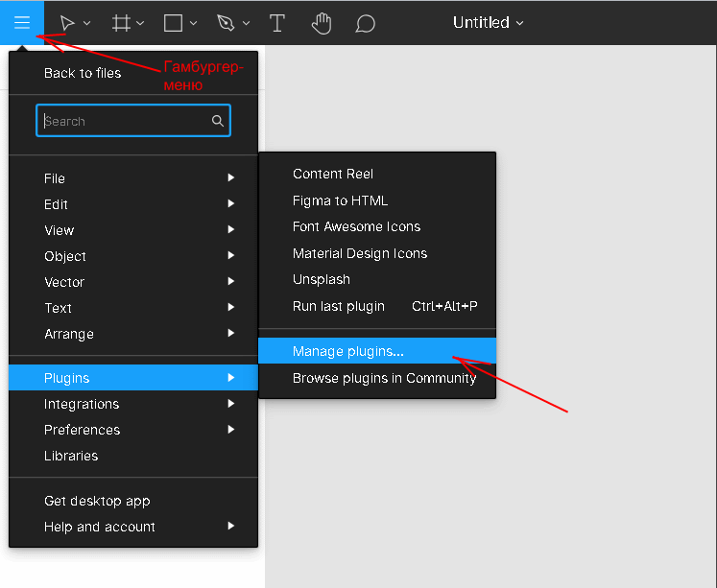717x588 pixels.
Task: Click the hamburger main menu icon
Action: [21, 22]
